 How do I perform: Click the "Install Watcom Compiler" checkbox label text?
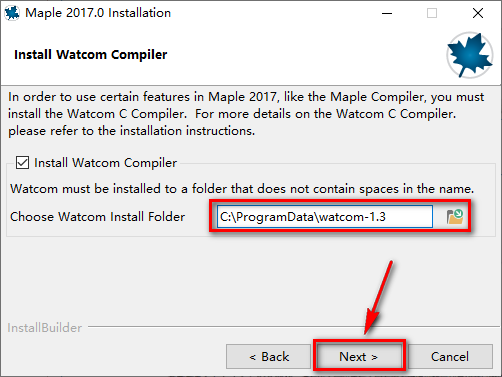click(105, 163)
